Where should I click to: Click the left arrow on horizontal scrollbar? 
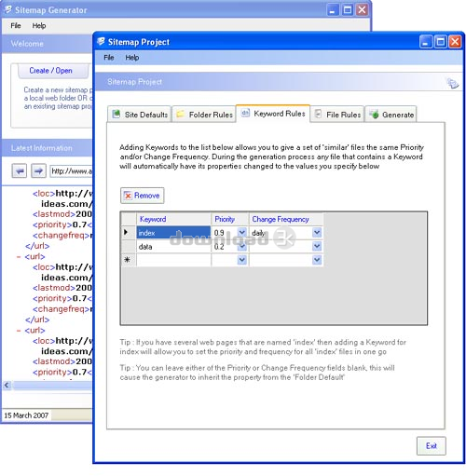[x=7, y=386]
